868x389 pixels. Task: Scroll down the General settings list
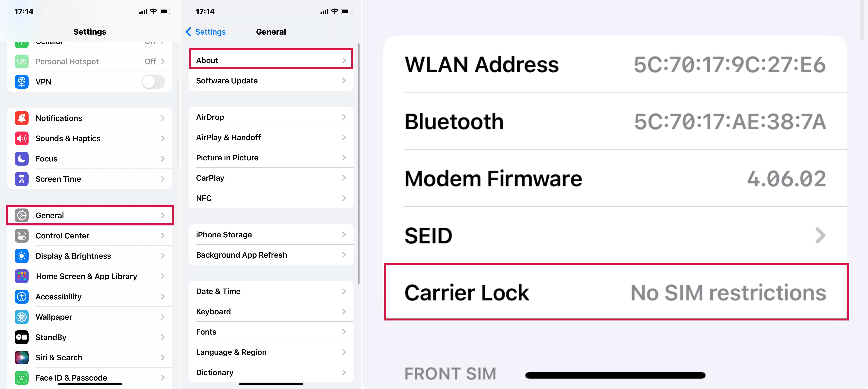270,222
